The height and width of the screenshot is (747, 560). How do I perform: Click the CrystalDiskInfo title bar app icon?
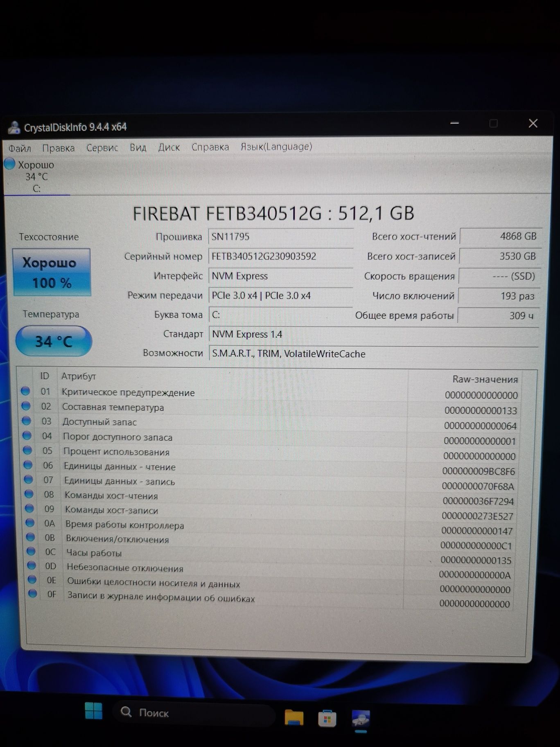(14, 127)
